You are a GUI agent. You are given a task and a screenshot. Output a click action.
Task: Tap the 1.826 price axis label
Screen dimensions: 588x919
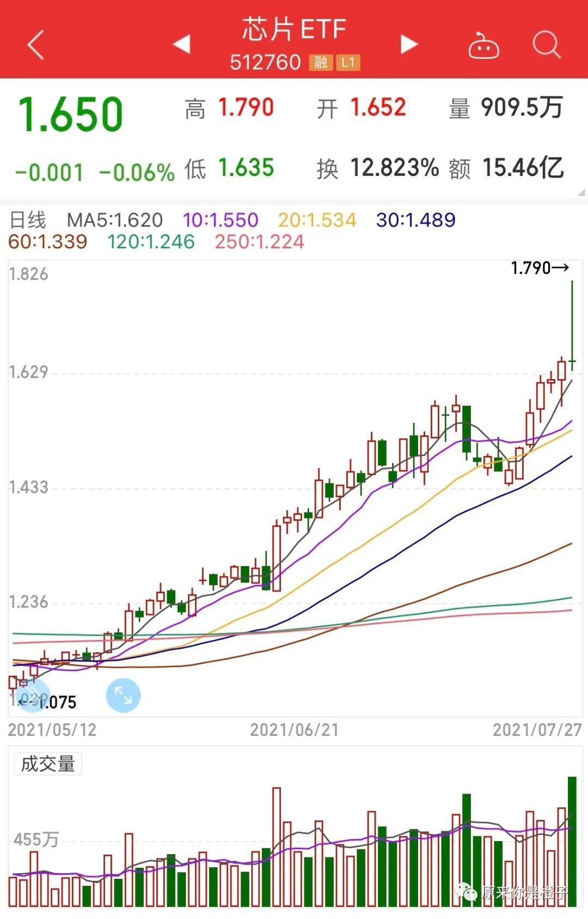(29, 274)
